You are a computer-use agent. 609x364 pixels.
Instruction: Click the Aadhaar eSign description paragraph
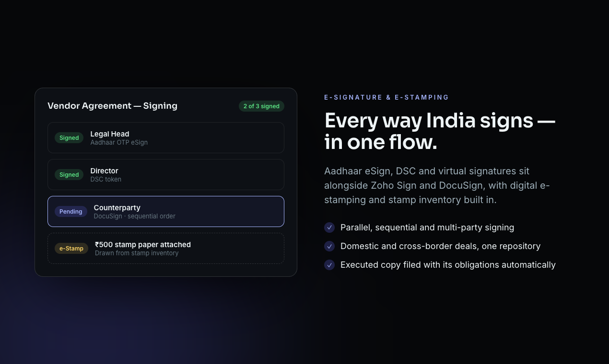437,185
